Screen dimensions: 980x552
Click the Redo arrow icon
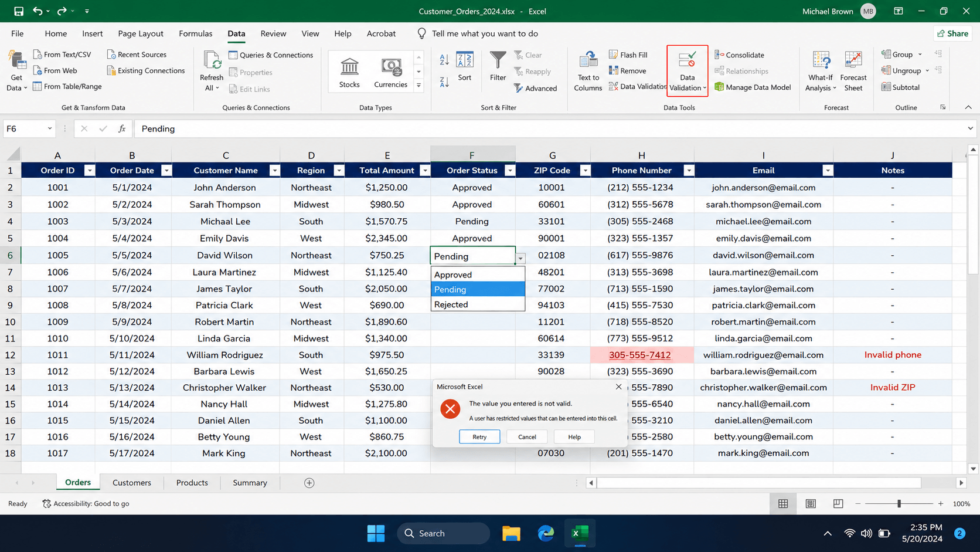62,11
